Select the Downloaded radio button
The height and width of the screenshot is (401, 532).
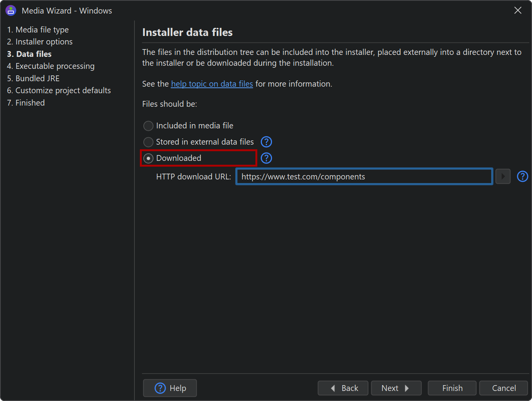pos(148,158)
